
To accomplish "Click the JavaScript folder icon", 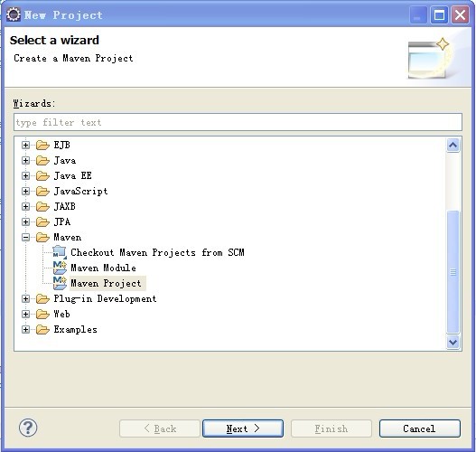I will (42, 191).
